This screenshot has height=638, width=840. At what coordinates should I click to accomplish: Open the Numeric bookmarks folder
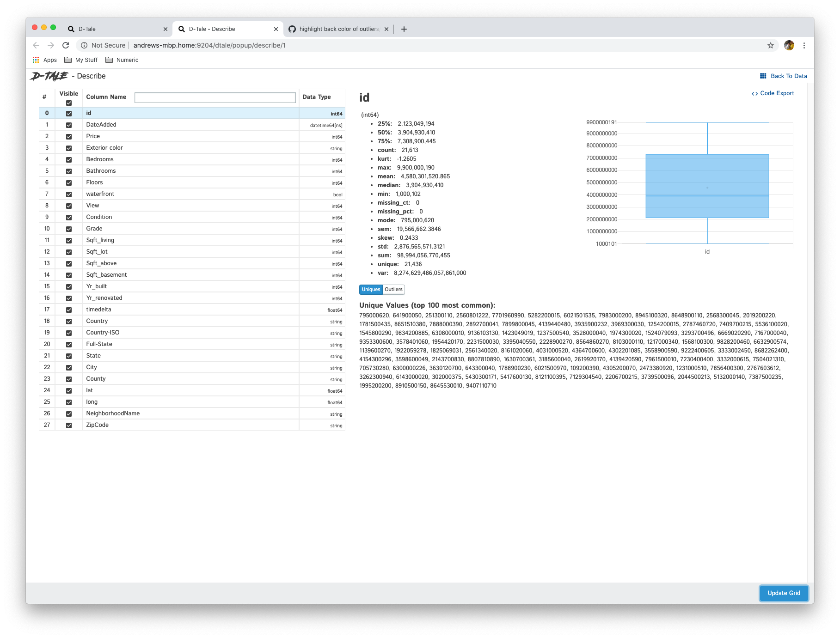[122, 60]
